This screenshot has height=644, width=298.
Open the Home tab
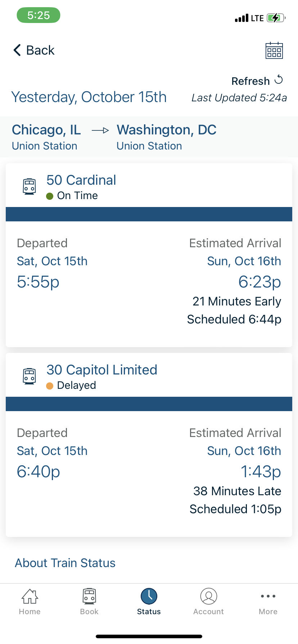[30, 602]
